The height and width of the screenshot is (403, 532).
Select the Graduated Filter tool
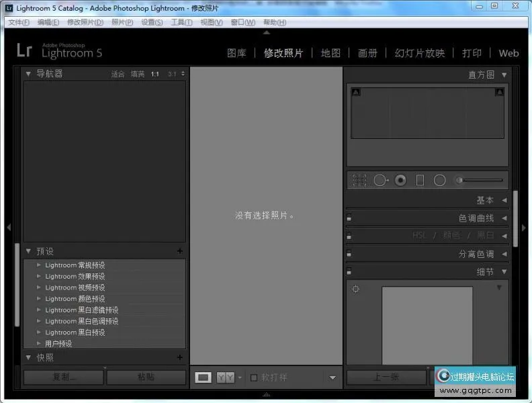click(420, 180)
